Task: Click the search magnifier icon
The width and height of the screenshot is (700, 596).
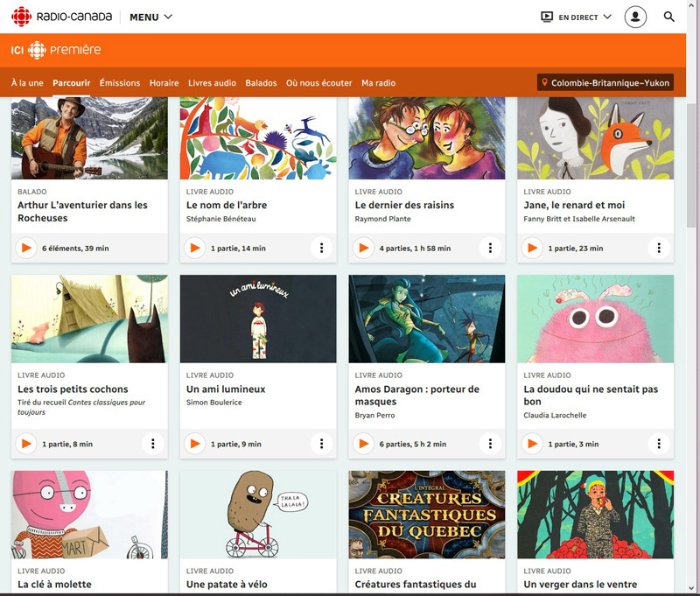Action: (669, 17)
